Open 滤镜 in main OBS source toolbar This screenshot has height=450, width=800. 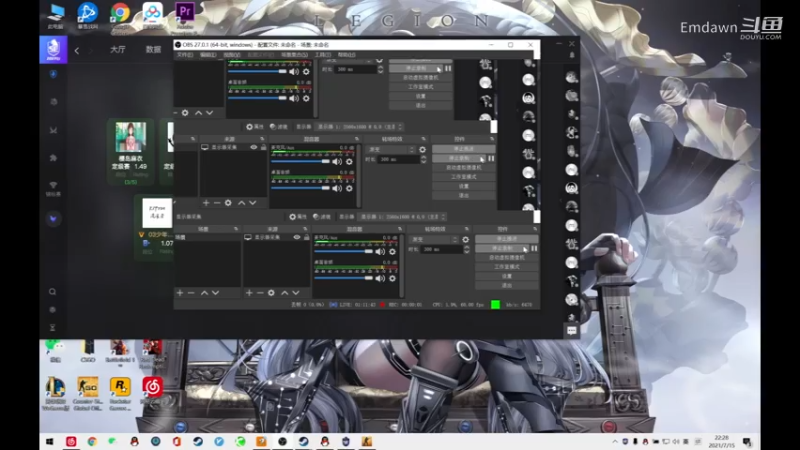pos(321,217)
